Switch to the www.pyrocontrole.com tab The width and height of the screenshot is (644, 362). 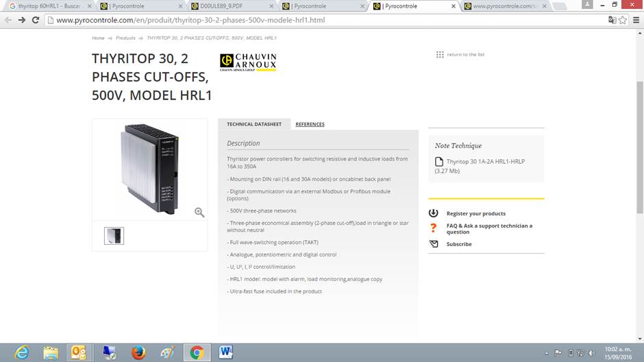pyautogui.click(x=506, y=6)
